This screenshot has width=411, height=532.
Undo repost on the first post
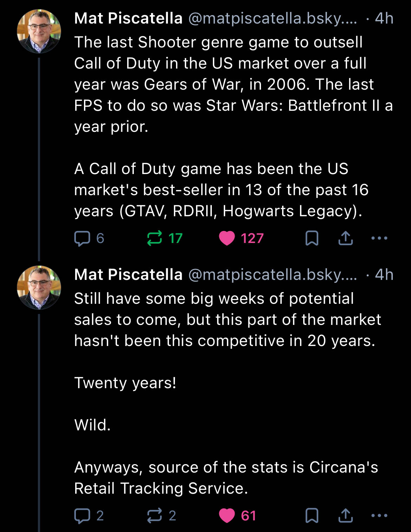[155, 238]
